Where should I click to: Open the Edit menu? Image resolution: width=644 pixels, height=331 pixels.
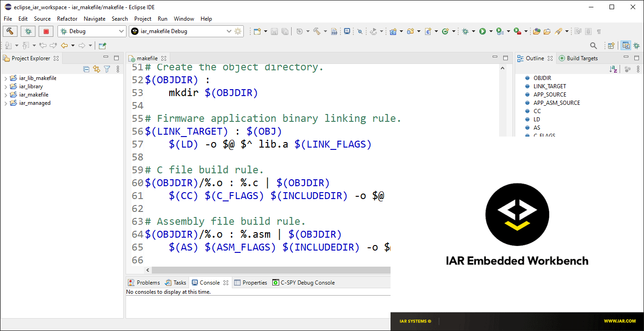[23, 19]
